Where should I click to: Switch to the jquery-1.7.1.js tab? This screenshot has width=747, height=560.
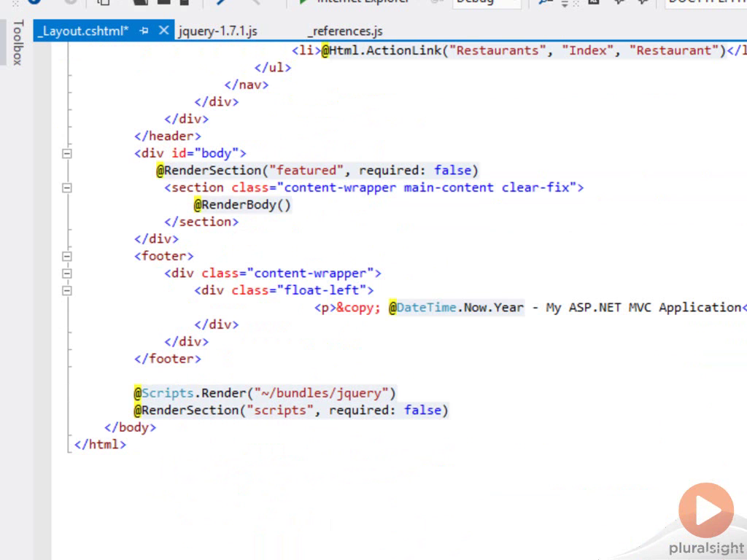pos(217,31)
